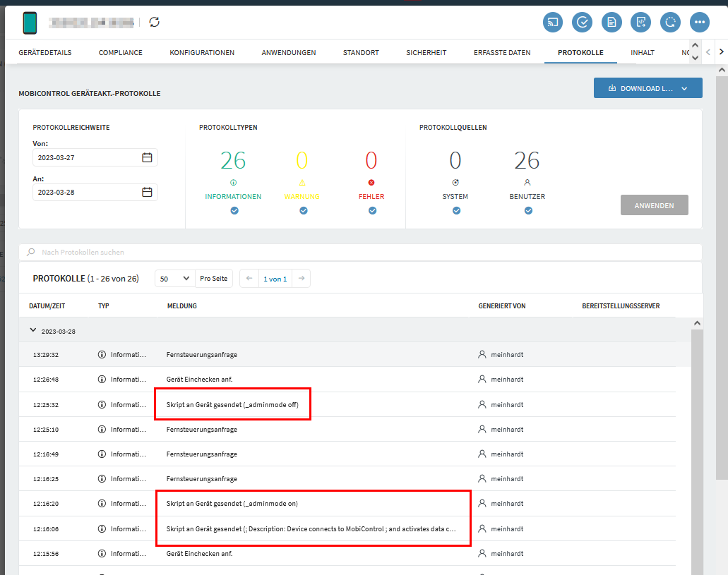This screenshot has width=728, height=575.
Task: Click the refresh icon beside device name
Action: pyautogui.click(x=155, y=22)
